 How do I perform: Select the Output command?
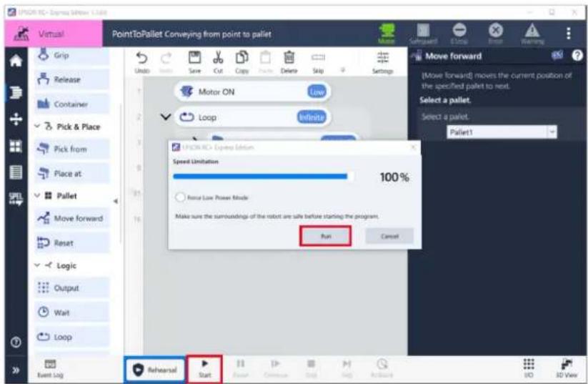click(x=71, y=288)
